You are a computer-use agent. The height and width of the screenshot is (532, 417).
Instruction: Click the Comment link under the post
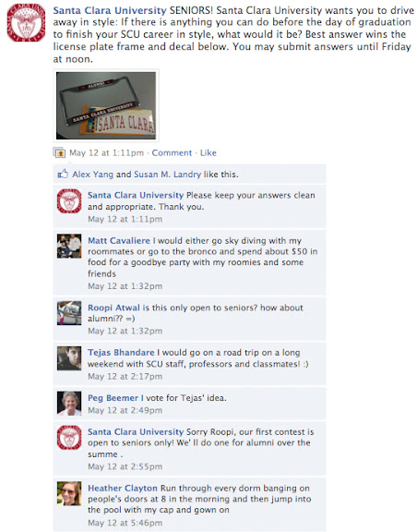pos(172,153)
